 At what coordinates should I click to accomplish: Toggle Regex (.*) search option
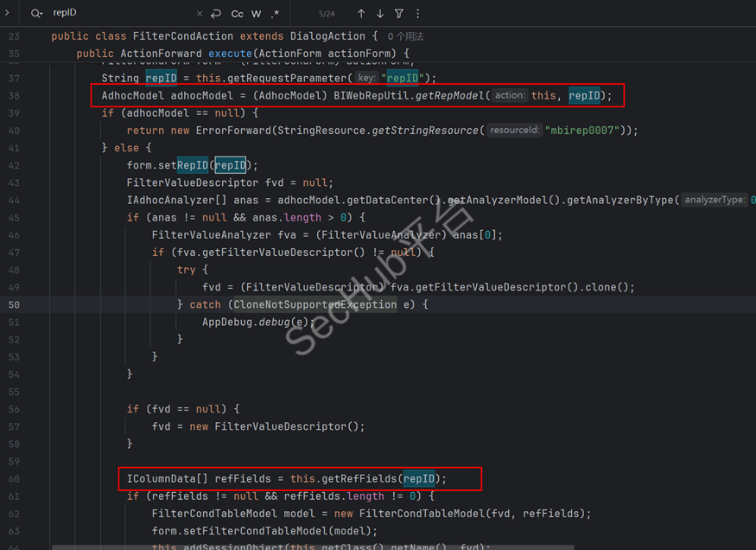pos(276,14)
